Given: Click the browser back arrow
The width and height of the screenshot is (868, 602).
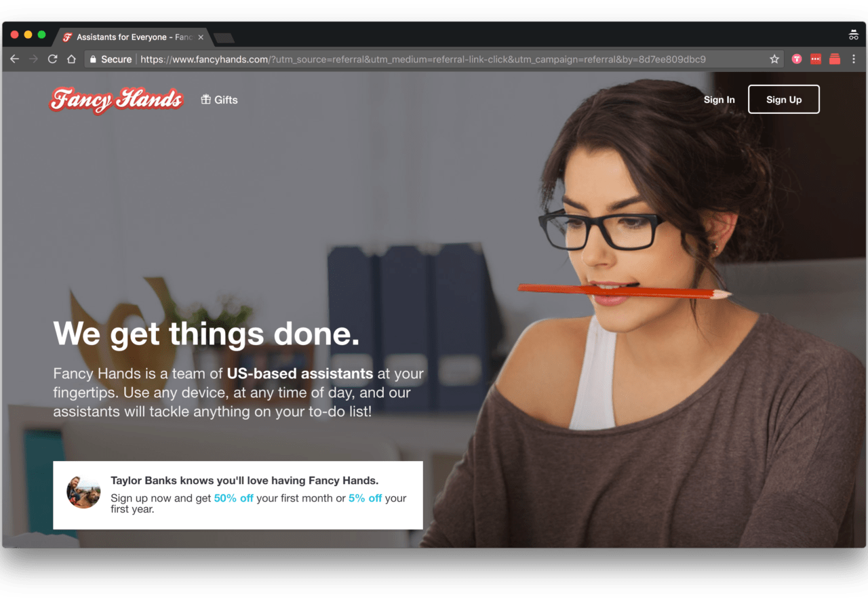Looking at the screenshot, I should click(x=14, y=60).
